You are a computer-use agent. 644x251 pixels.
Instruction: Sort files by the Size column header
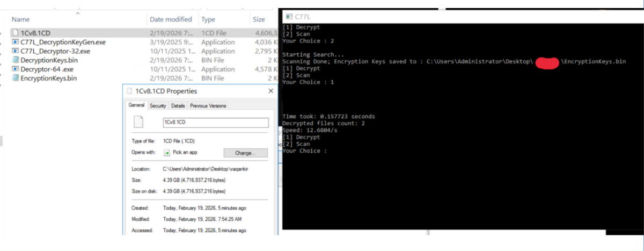coord(259,19)
